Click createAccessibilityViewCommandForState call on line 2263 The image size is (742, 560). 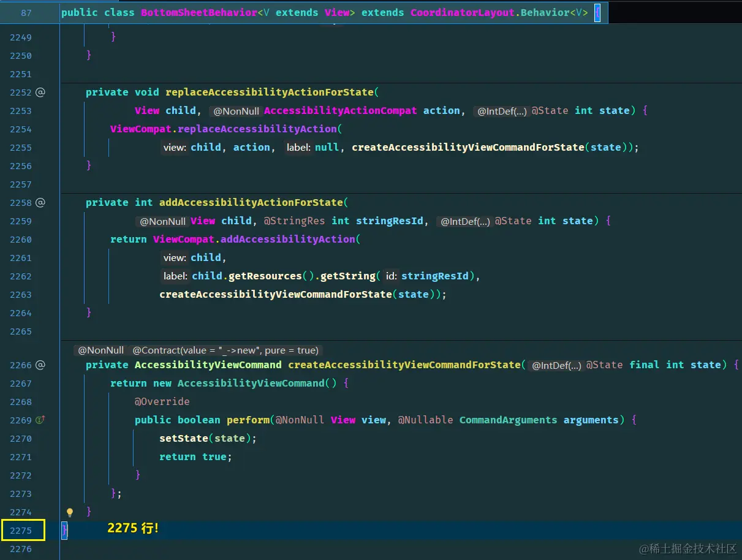tap(276, 295)
